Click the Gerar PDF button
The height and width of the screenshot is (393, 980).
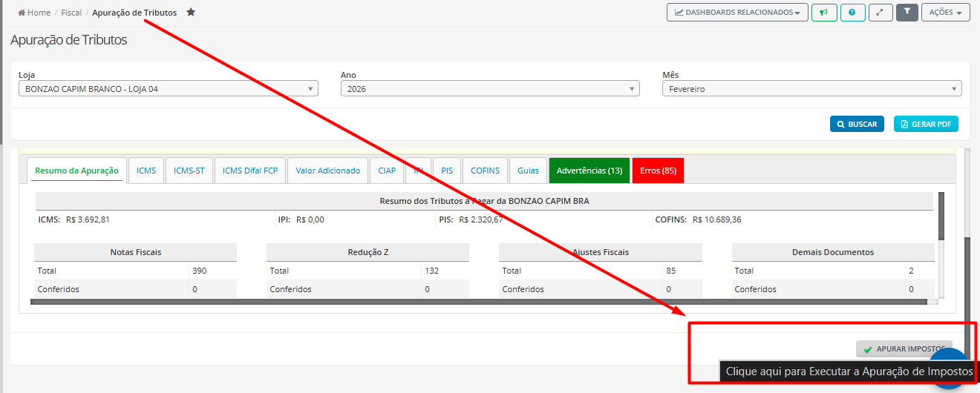click(x=925, y=125)
